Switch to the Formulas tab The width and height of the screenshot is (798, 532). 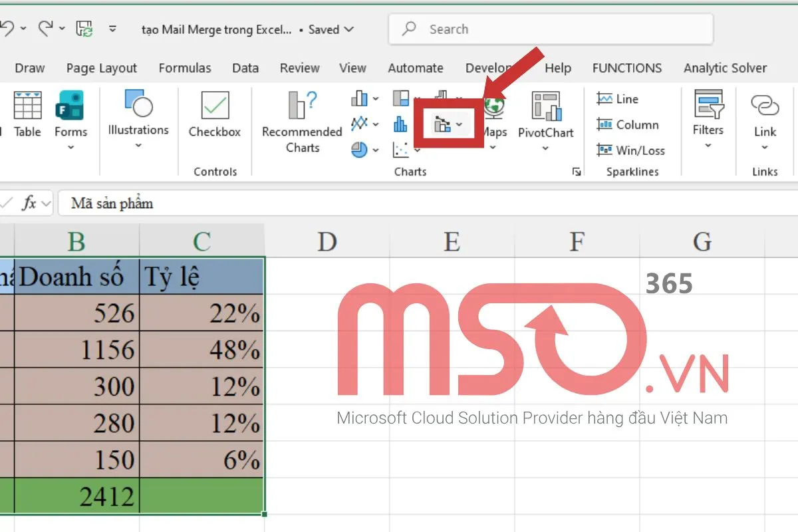tap(184, 67)
